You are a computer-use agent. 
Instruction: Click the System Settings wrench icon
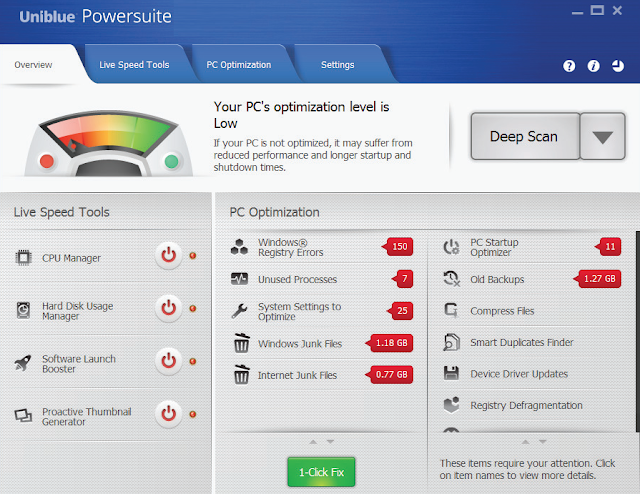coord(239,311)
